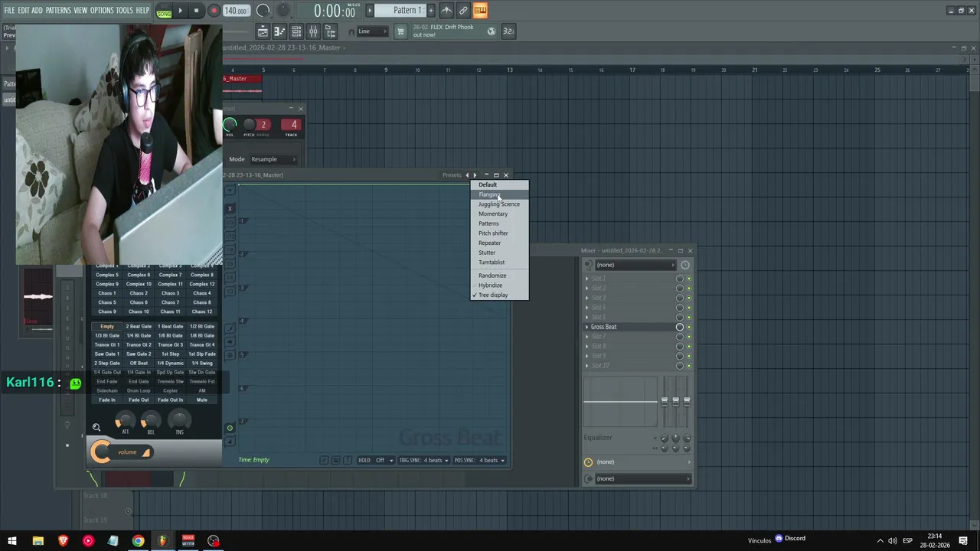Screen dimensions: 980x551
Task: Start playback with the play button
Action: pos(180,11)
